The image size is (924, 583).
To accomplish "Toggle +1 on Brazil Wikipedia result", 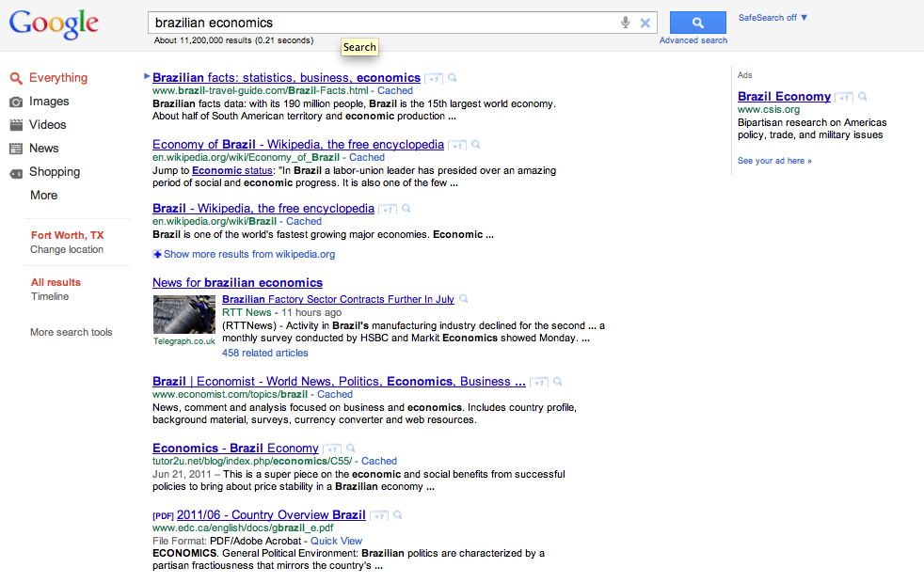I will point(387,209).
